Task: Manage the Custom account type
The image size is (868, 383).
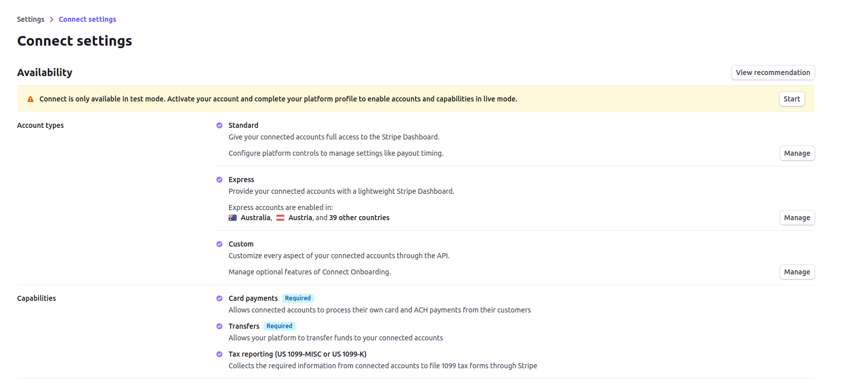Action: (796, 272)
